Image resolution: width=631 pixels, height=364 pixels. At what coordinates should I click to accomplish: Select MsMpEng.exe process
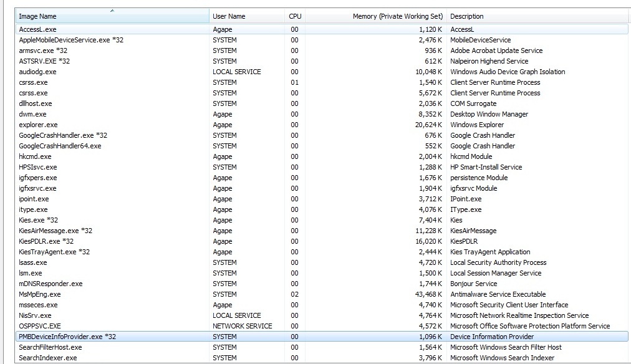322,294
